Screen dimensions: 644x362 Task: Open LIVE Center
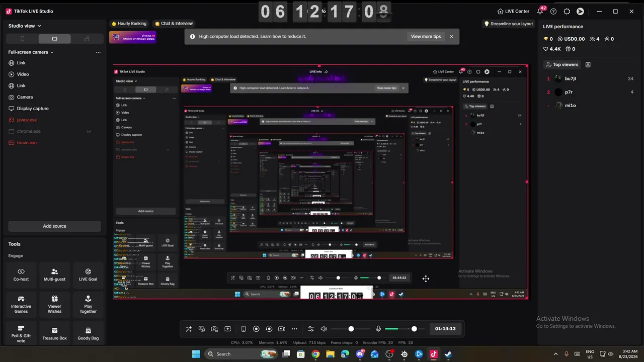513,11
